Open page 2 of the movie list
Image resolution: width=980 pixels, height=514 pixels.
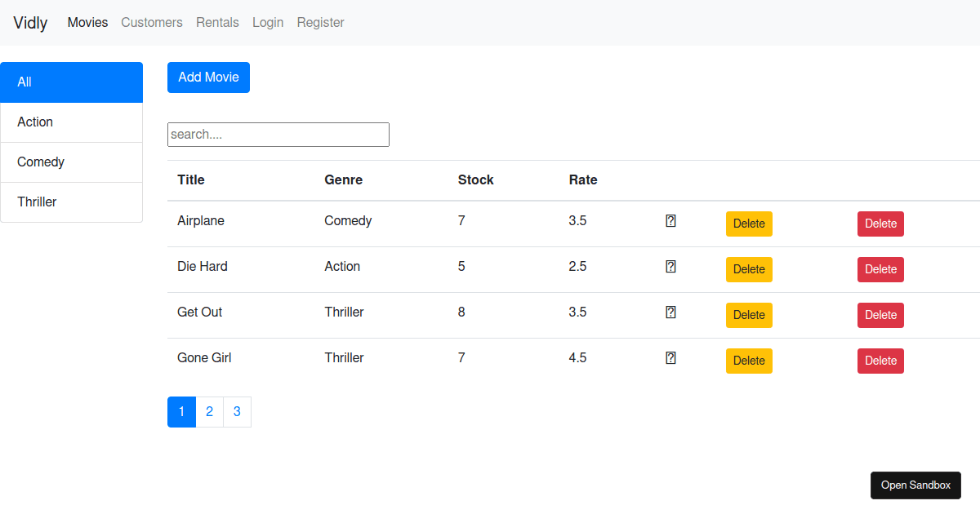209,411
